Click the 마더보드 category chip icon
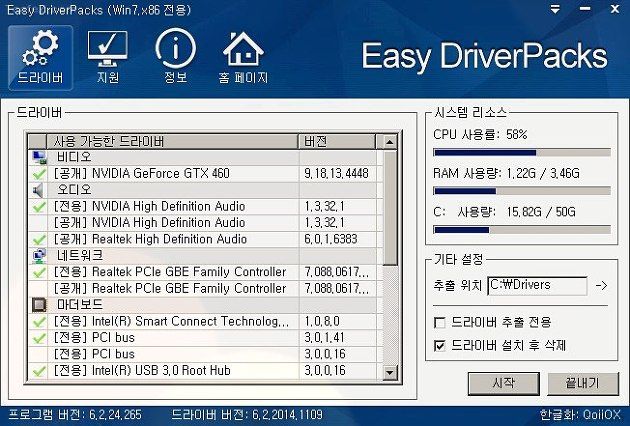630x426 pixels. [39, 305]
